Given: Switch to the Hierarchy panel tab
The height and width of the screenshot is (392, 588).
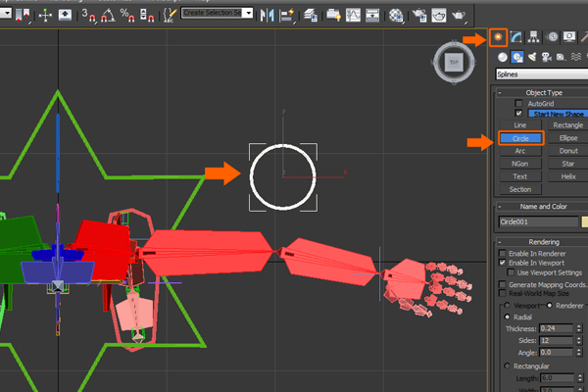Looking at the screenshot, I should tap(533, 37).
